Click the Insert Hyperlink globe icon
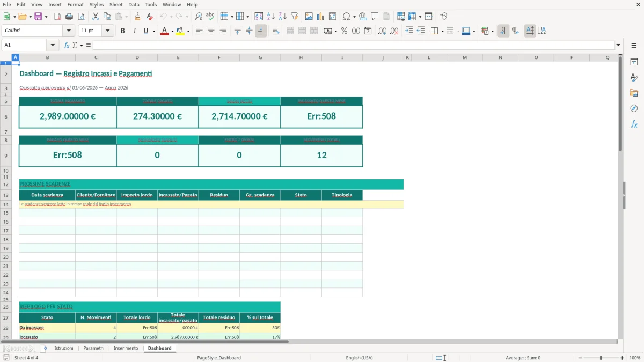 (363, 17)
